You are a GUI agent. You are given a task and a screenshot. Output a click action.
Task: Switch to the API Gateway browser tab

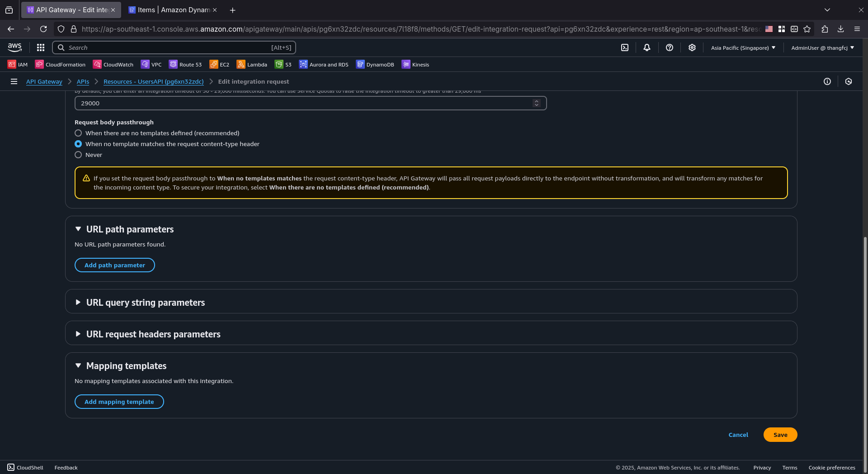[67, 10]
